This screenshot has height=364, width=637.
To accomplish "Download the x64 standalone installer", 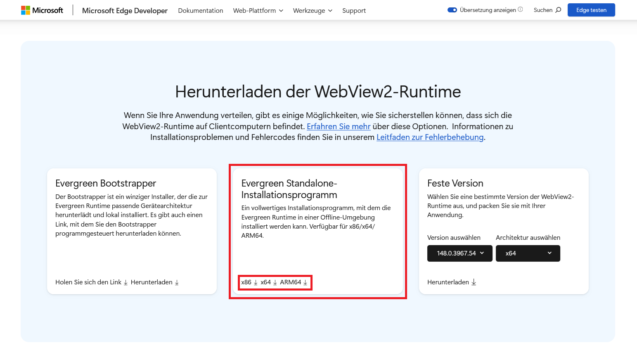I will [x=269, y=282].
